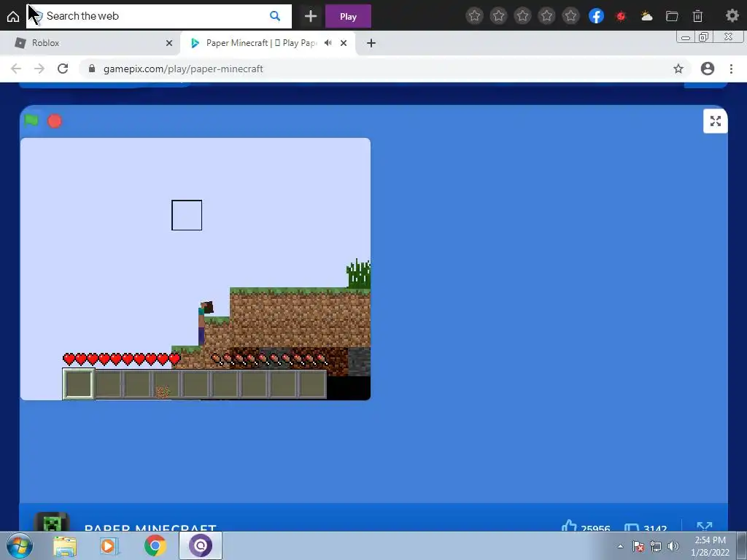This screenshot has height=560, width=747.
Task: Open fullscreen with the expand icon on the game frame
Action: [715, 121]
